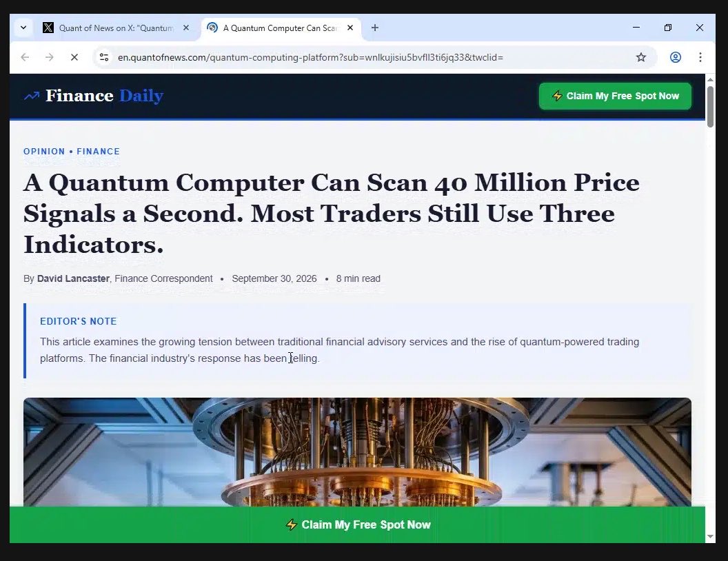Stop loading the current page
Viewport: 728px width, 561px height.
tap(74, 57)
